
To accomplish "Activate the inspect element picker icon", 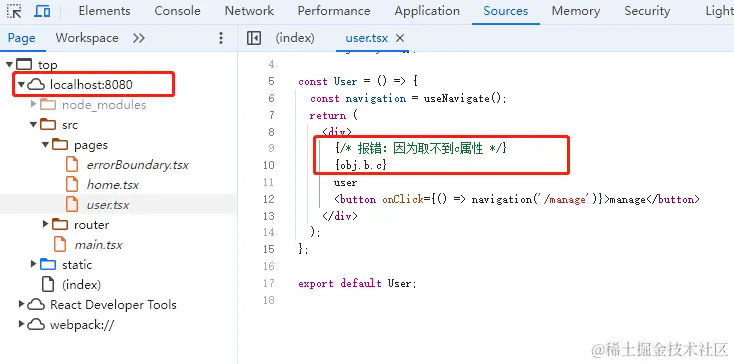I will [15, 11].
